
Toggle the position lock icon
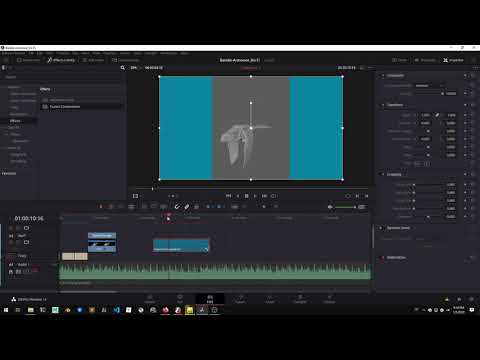197,207
